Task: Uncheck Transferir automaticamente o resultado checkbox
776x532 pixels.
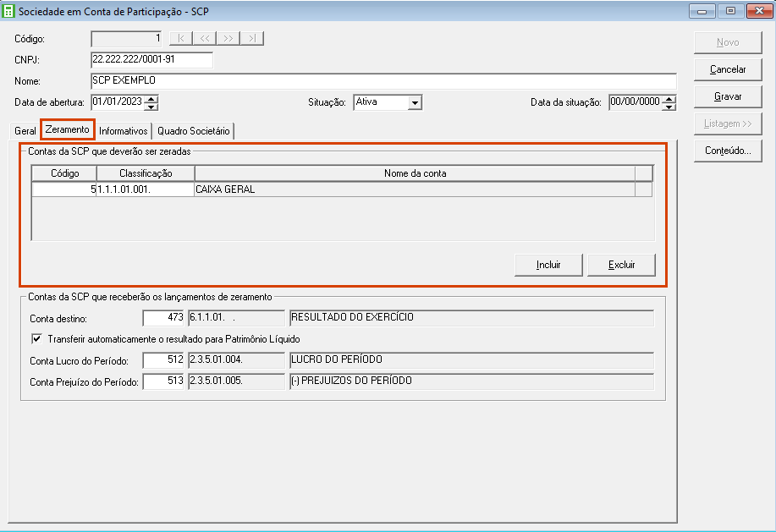Action: coord(36,339)
